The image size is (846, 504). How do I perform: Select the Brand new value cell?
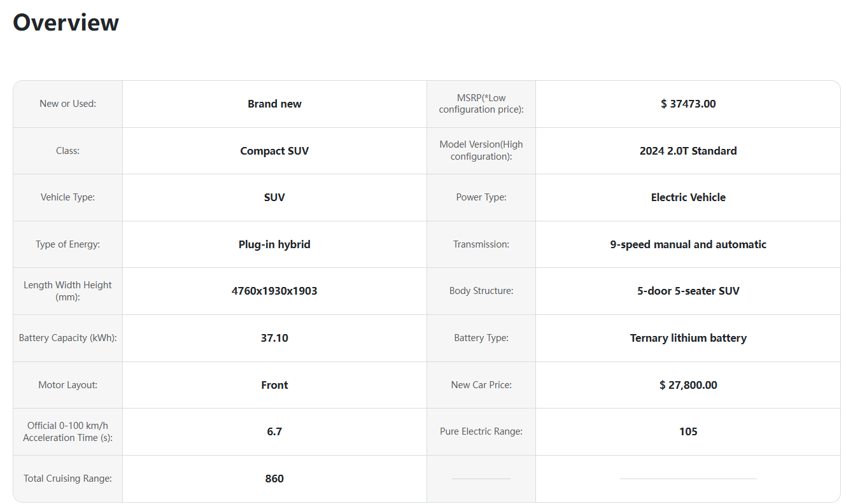pos(274,104)
